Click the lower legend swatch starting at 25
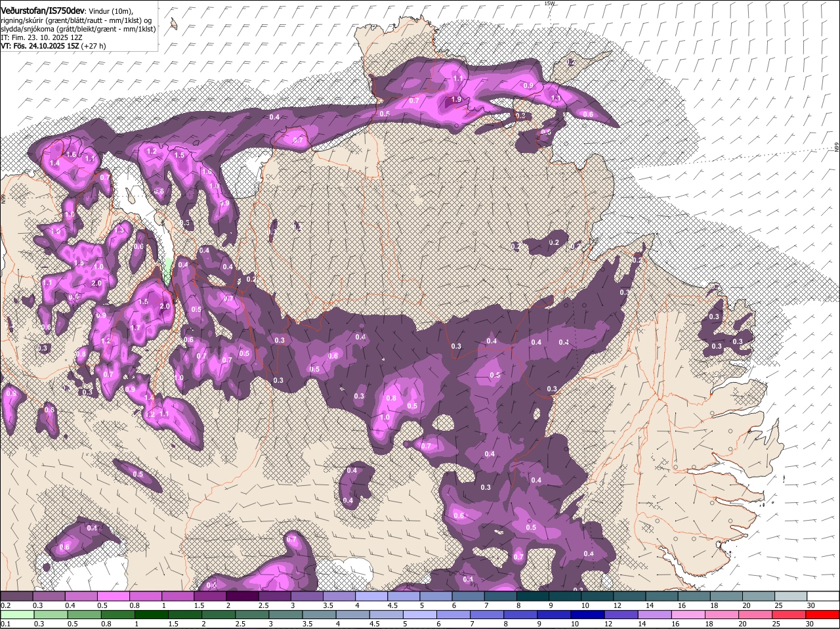Screen dimensions: 840x629 coord(789,615)
